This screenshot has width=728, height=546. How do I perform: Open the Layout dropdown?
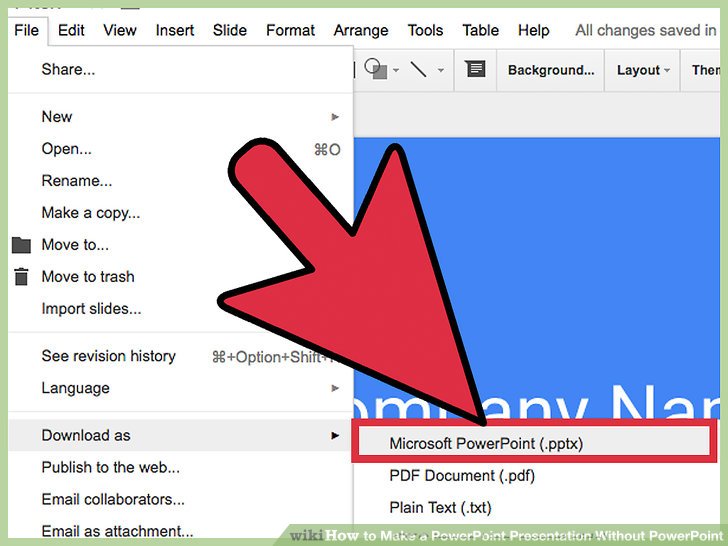[643, 70]
